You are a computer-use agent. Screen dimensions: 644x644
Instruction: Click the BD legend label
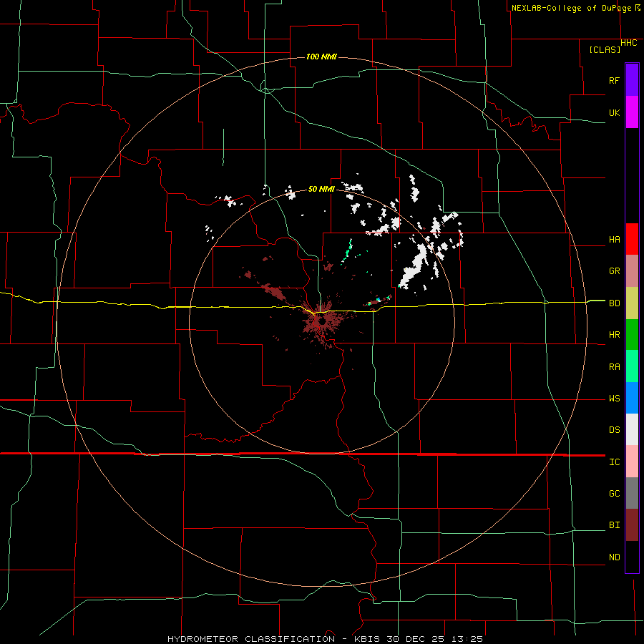click(614, 303)
